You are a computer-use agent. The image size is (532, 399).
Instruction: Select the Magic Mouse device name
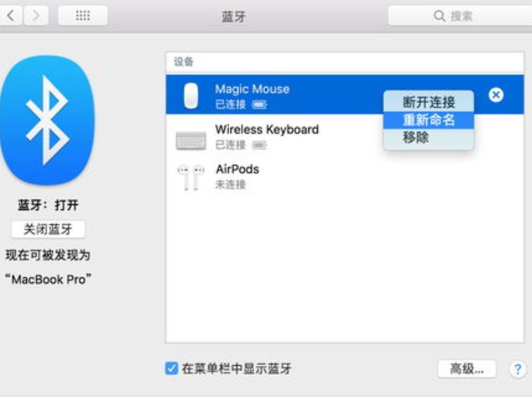[253, 89]
